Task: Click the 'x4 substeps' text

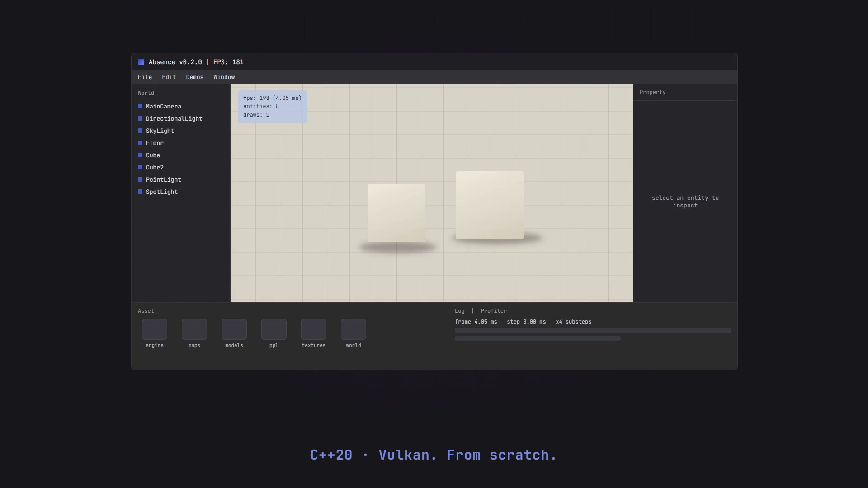Action: pos(574,322)
